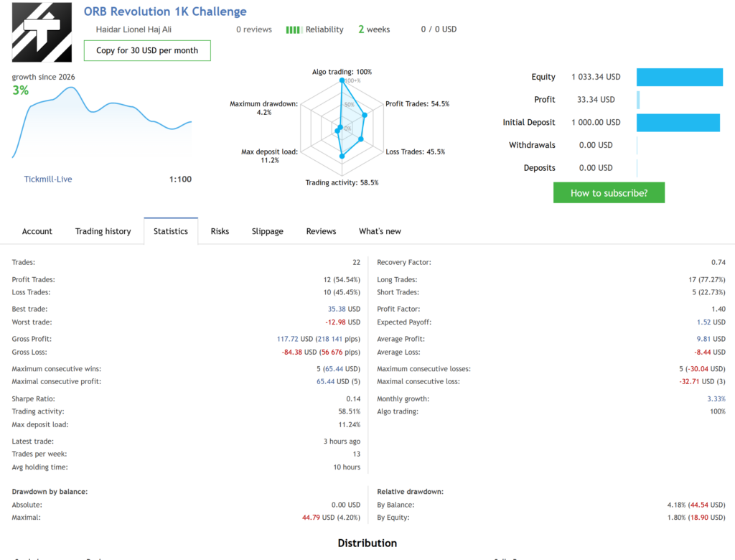This screenshot has width=735, height=560.
Task: Click Loss Trades: 45.5% radar label
Action: pos(416,151)
